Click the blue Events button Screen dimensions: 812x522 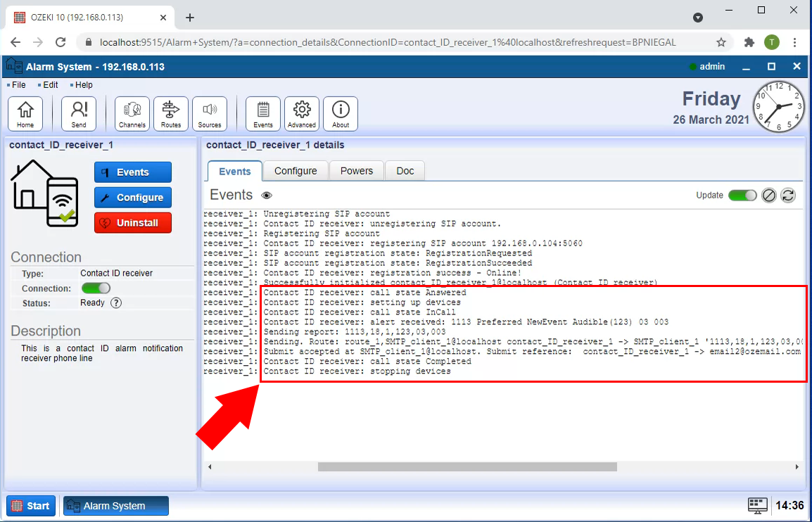pyautogui.click(x=133, y=172)
